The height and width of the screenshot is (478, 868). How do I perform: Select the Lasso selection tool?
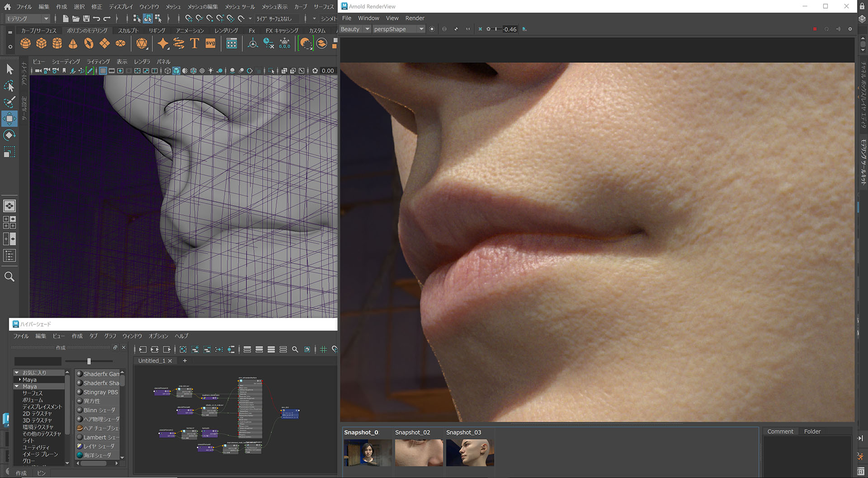tap(9, 86)
